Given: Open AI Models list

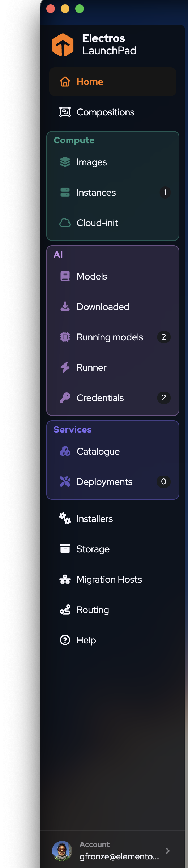Looking at the screenshot, I should click(113, 276).
